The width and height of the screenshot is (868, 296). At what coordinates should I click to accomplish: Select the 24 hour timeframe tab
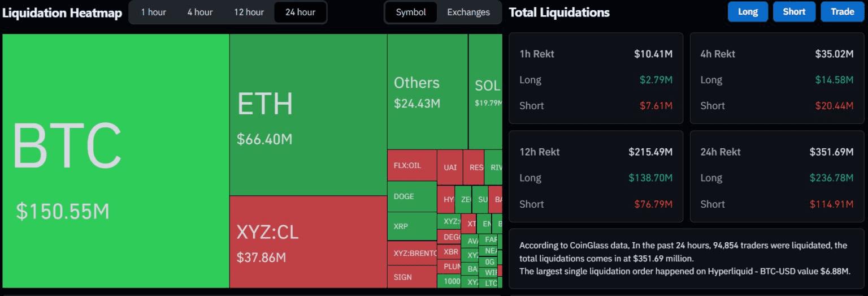pos(300,12)
